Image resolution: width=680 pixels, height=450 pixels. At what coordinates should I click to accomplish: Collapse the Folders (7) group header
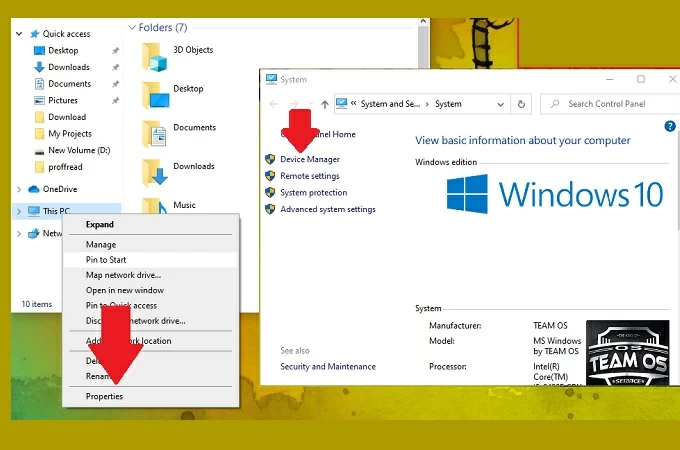click(131, 27)
